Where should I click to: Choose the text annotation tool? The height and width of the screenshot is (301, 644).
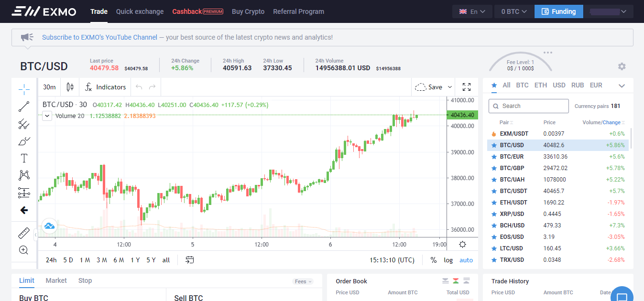pos(24,158)
